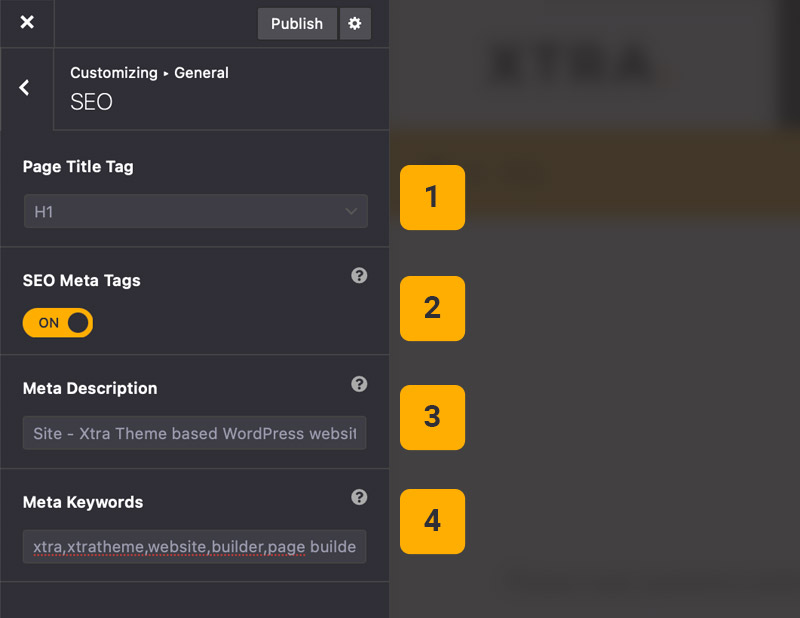Image resolution: width=800 pixels, height=618 pixels.
Task: Show help for SEO Meta Tags
Action: tap(359, 275)
